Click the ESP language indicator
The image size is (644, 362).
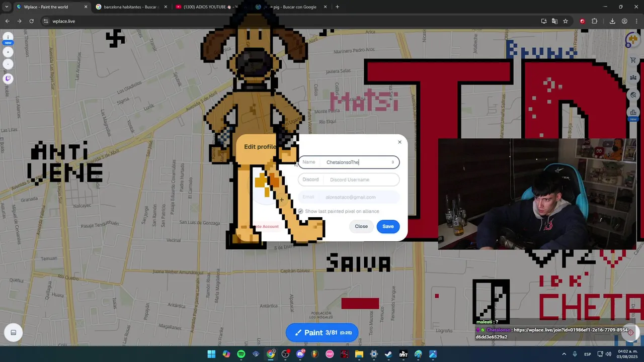(x=588, y=354)
